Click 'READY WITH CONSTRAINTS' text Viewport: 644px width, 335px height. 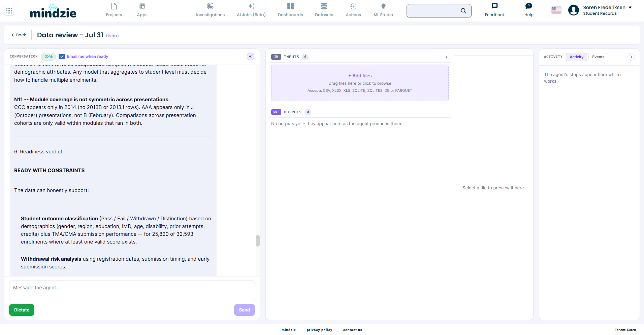pyautogui.click(x=50, y=171)
